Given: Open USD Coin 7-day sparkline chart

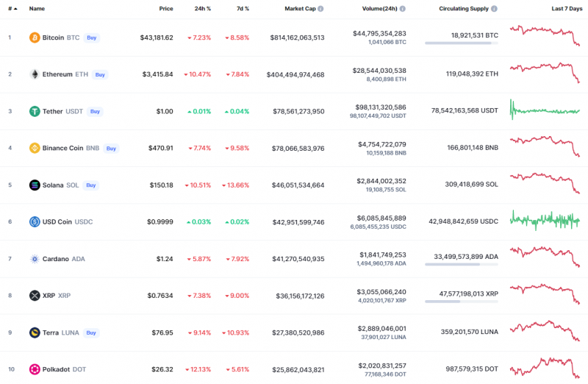Looking at the screenshot, I should tap(545, 220).
